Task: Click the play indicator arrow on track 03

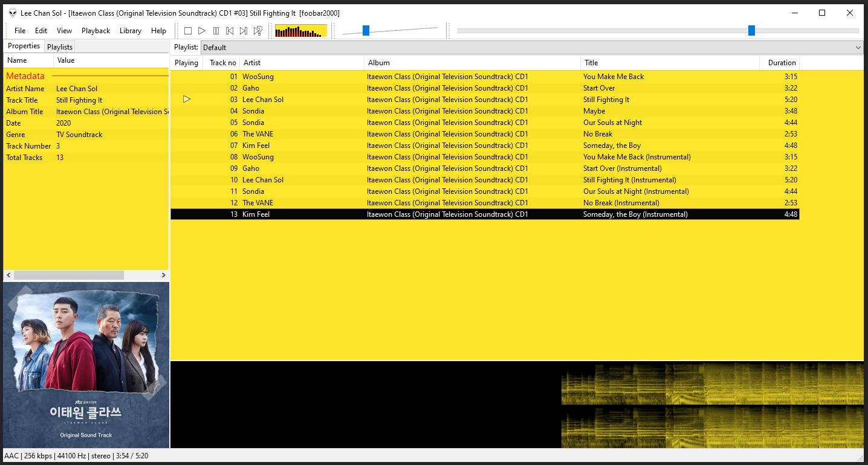Action: pos(187,99)
